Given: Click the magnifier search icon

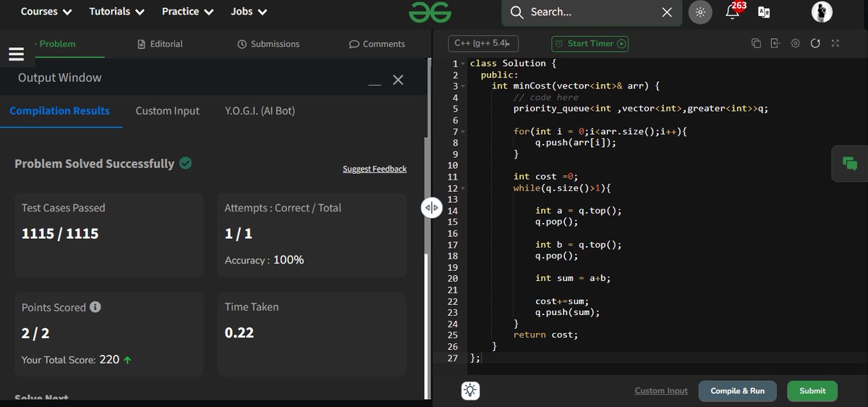Looking at the screenshot, I should [x=516, y=12].
